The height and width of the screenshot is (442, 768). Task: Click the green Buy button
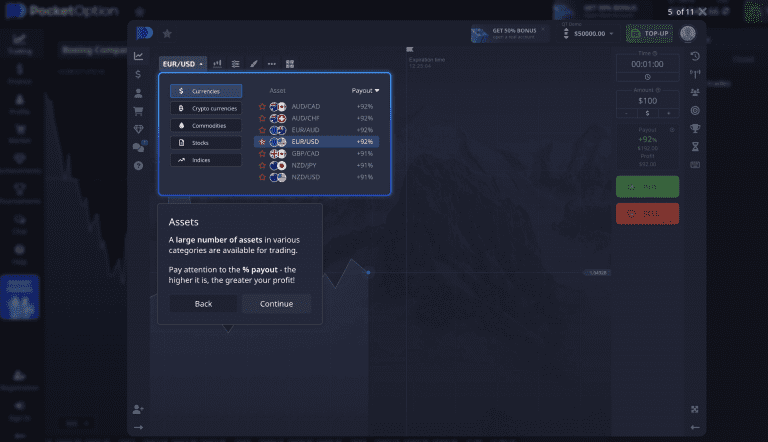click(x=648, y=187)
